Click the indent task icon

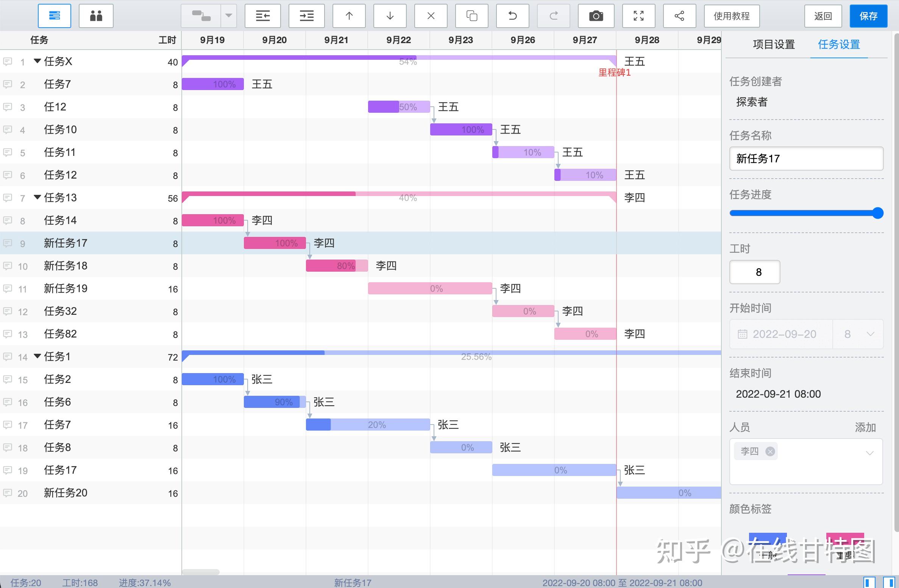click(307, 16)
